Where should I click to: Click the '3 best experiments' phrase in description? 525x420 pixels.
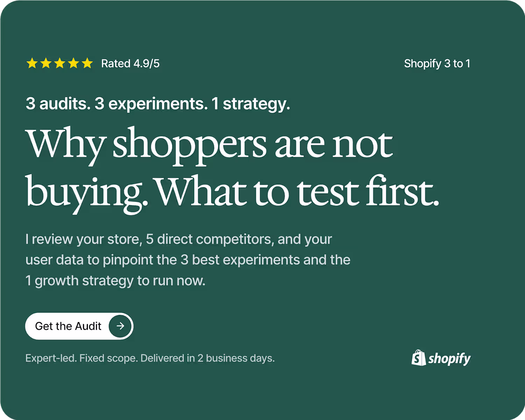(x=240, y=260)
